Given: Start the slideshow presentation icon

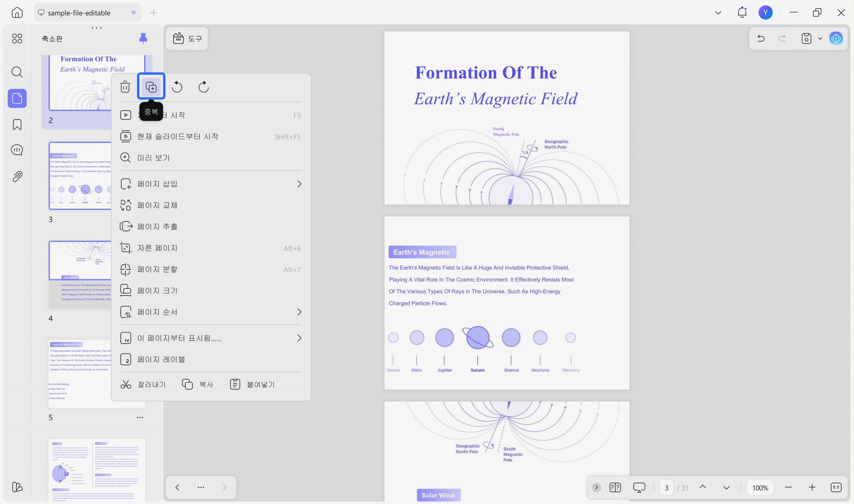Looking at the screenshot, I should (639, 487).
